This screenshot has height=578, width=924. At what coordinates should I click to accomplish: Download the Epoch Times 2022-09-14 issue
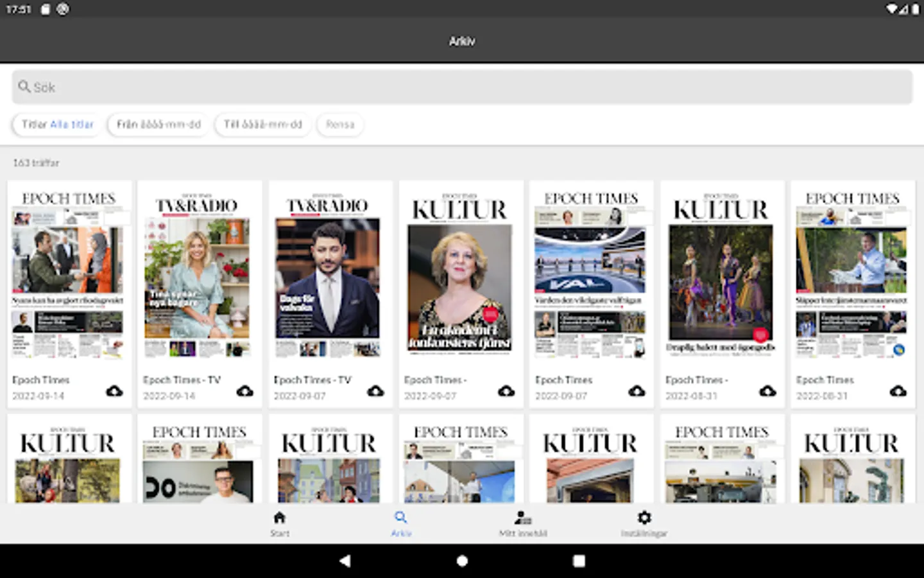pyautogui.click(x=114, y=390)
